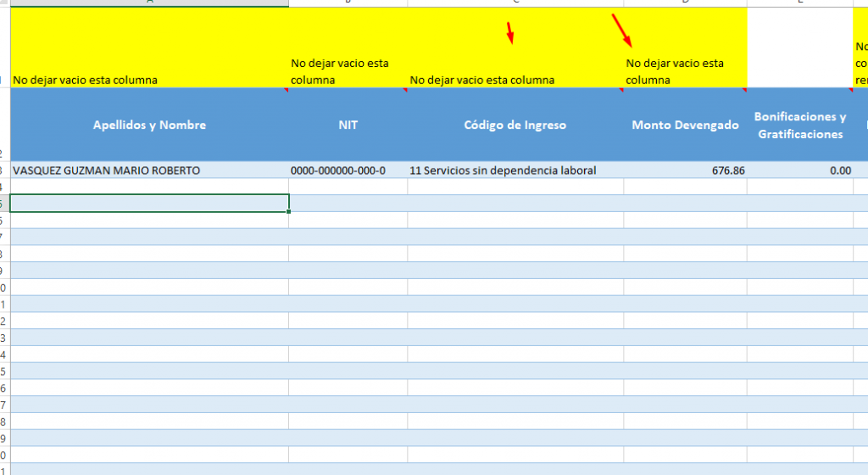Image resolution: width=868 pixels, height=475 pixels.
Task: Click the green-outlined active cell in name column
Action: click(149, 203)
